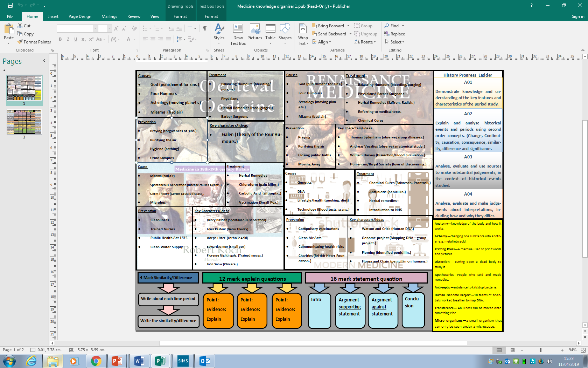This screenshot has height=368, width=588.
Task: Click Bring Forward in the Arrange group
Action: [328, 26]
